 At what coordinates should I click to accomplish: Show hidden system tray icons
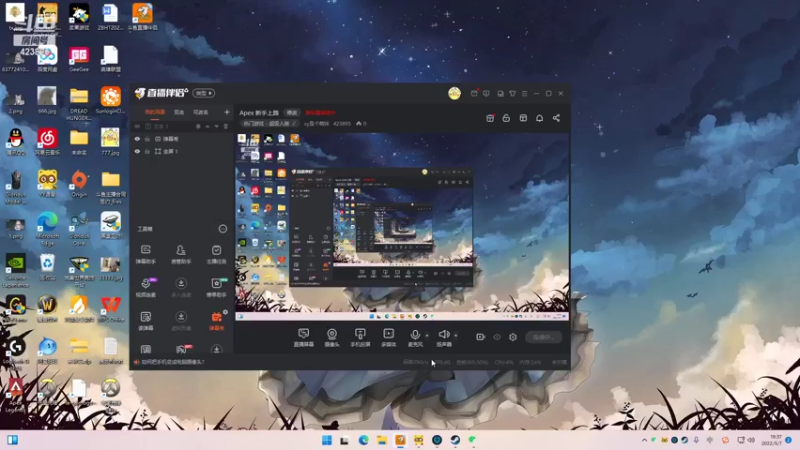(x=644, y=440)
